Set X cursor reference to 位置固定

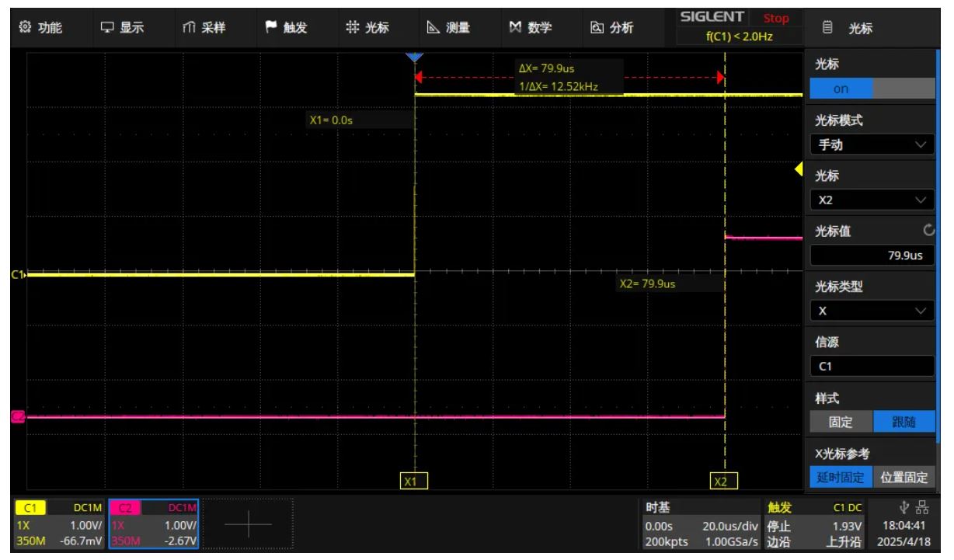904,477
